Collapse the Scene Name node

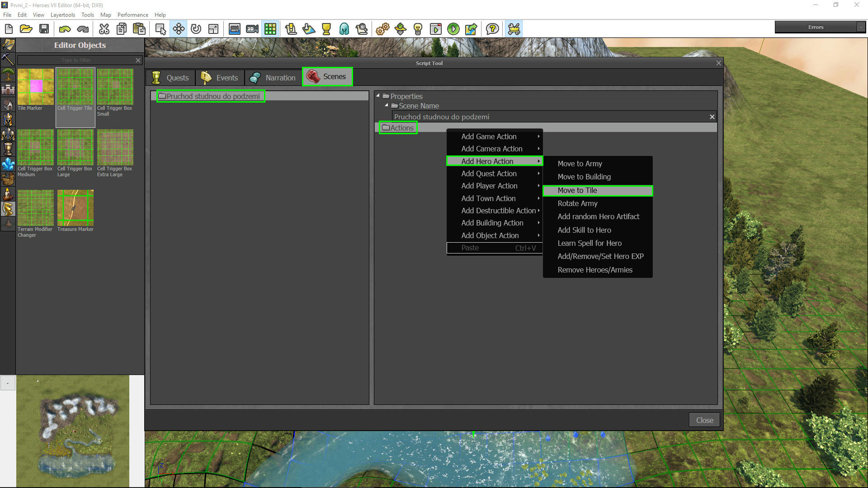pos(387,105)
